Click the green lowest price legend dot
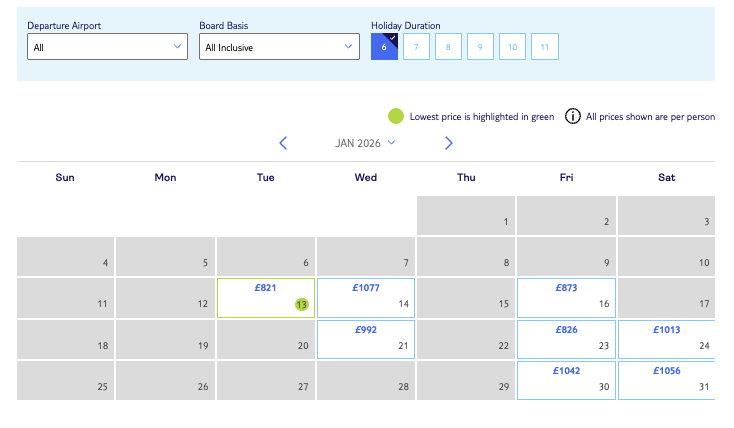This screenshot has width=734, height=428. click(396, 116)
